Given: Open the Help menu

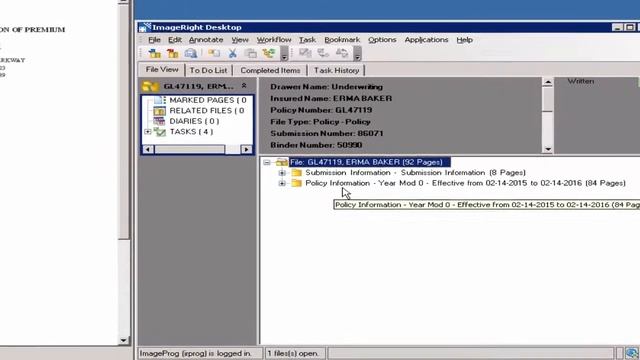Looking at the screenshot, I should click(464, 40).
